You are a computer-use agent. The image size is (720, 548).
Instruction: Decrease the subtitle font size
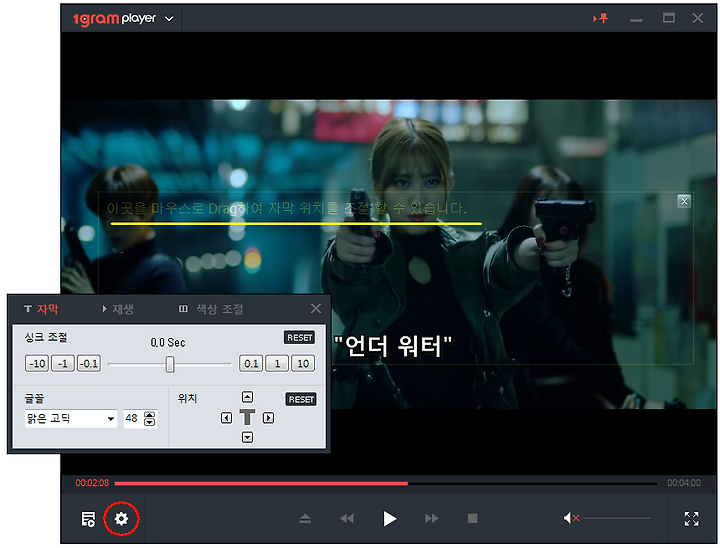[x=150, y=422]
